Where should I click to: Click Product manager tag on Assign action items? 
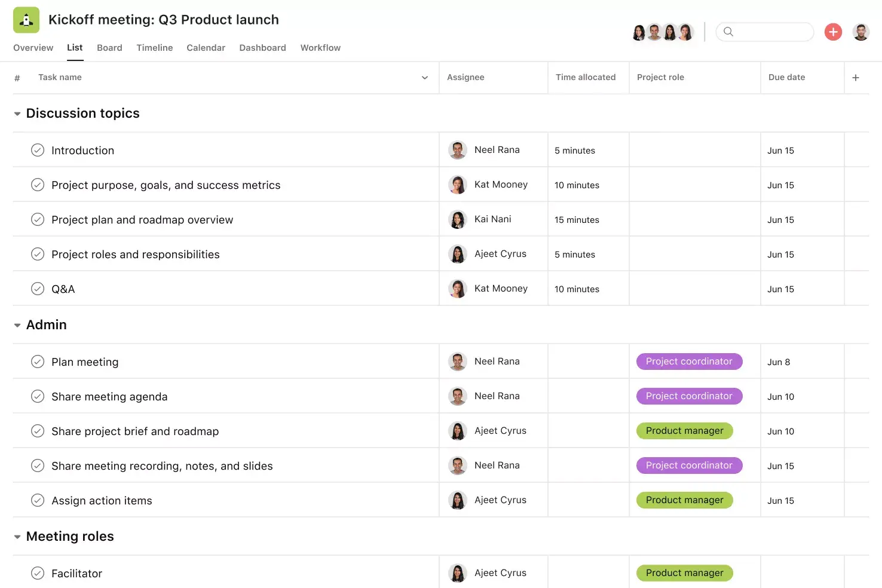(x=684, y=500)
